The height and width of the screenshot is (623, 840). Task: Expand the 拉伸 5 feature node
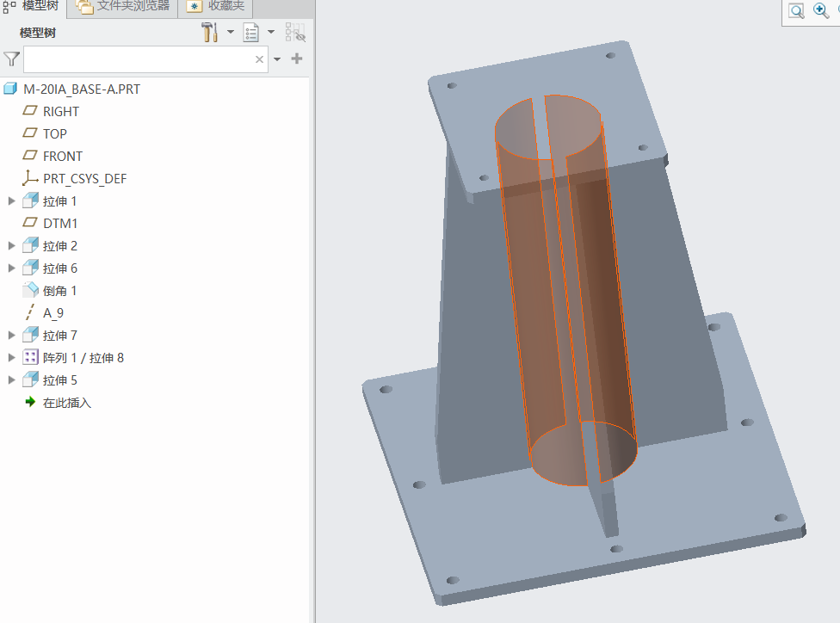coord(11,379)
